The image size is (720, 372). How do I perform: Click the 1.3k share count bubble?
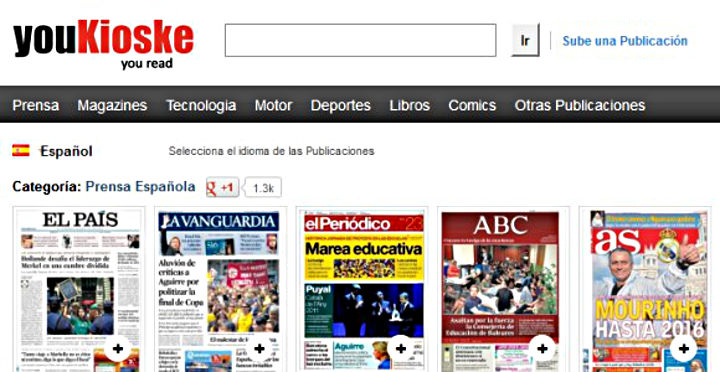pos(264,188)
